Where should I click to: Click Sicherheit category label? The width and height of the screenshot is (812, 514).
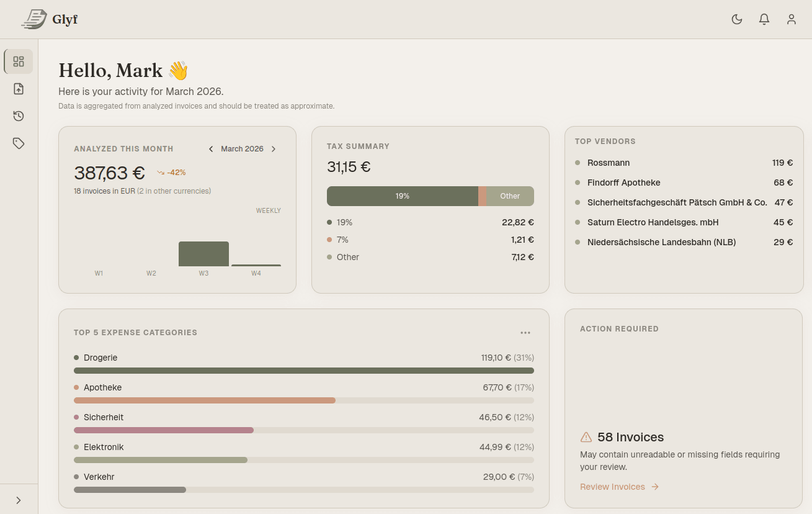tap(104, 417)
